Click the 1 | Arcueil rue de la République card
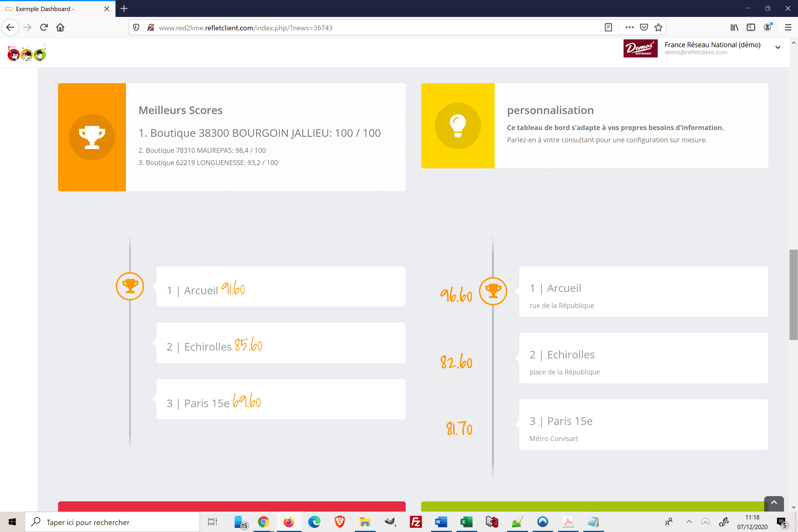This screenshot has width=798, height=532. [x=643, y=291]
